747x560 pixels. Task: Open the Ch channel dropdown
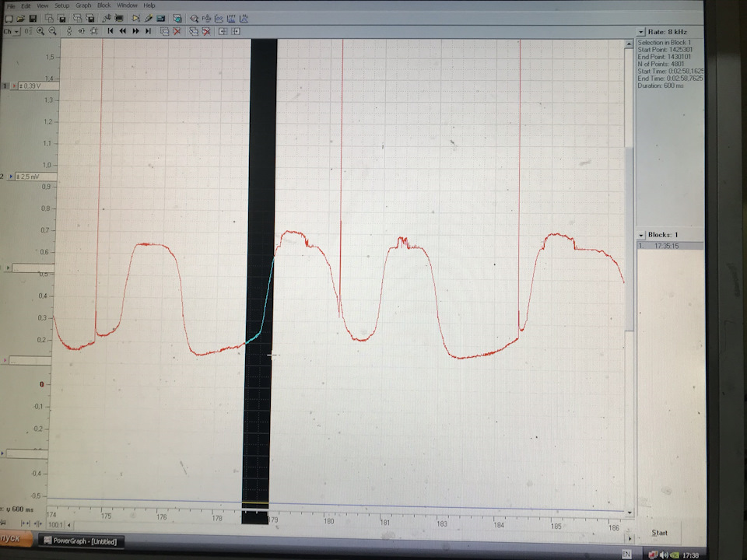[x=12, y=31]
